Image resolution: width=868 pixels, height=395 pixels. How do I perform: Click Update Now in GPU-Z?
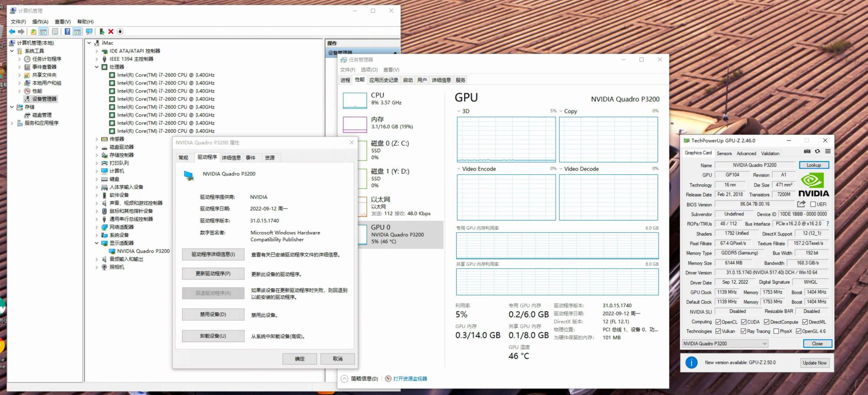[815, 363]
